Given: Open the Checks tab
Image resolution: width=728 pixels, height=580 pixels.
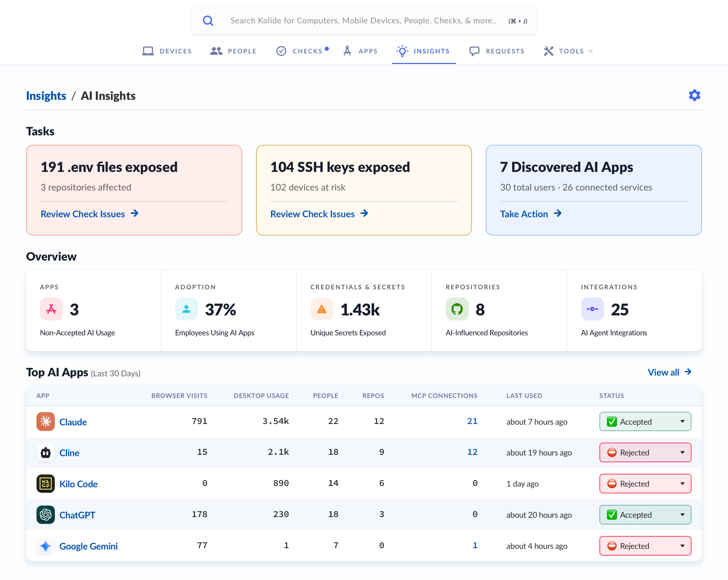Looking at the screenshot, I should 302,51.
